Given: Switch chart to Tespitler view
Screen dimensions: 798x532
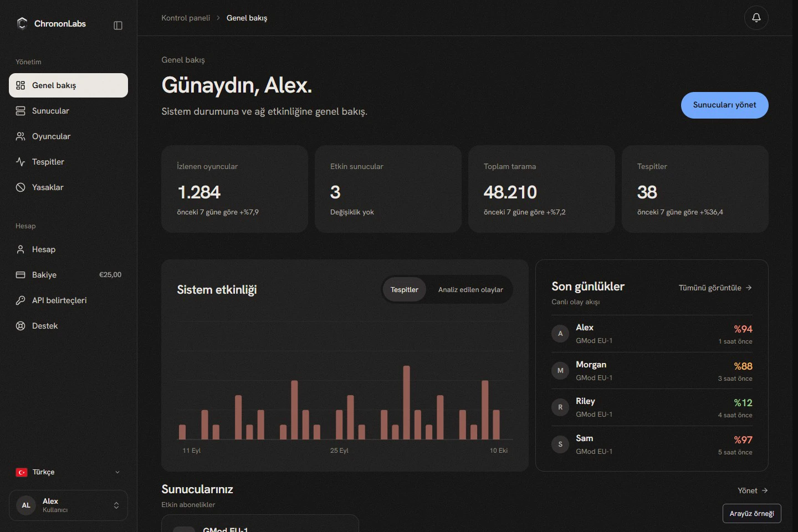Looking at the screenshot, I should tap(405, 290).
